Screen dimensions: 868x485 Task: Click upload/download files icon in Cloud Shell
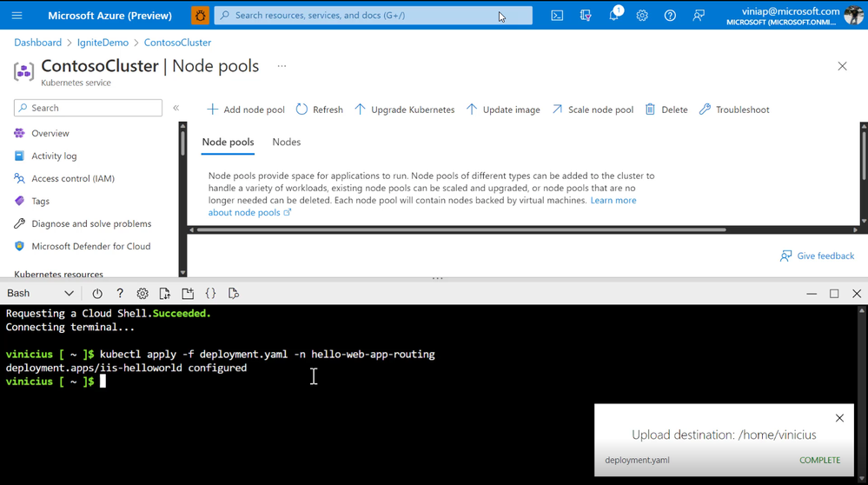(165, 294)
